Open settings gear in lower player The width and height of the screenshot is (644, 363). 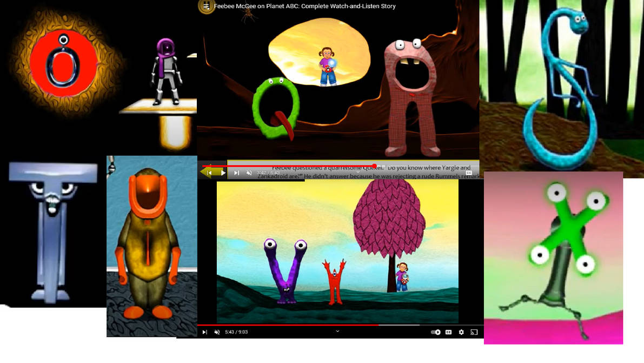point(461,332)
